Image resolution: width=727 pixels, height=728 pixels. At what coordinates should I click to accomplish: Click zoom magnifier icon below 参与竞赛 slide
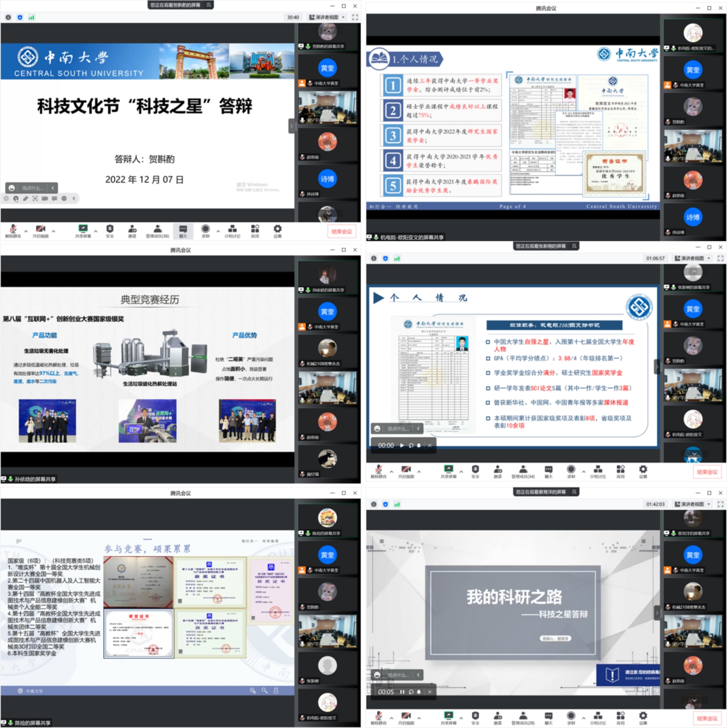[265, 690]
